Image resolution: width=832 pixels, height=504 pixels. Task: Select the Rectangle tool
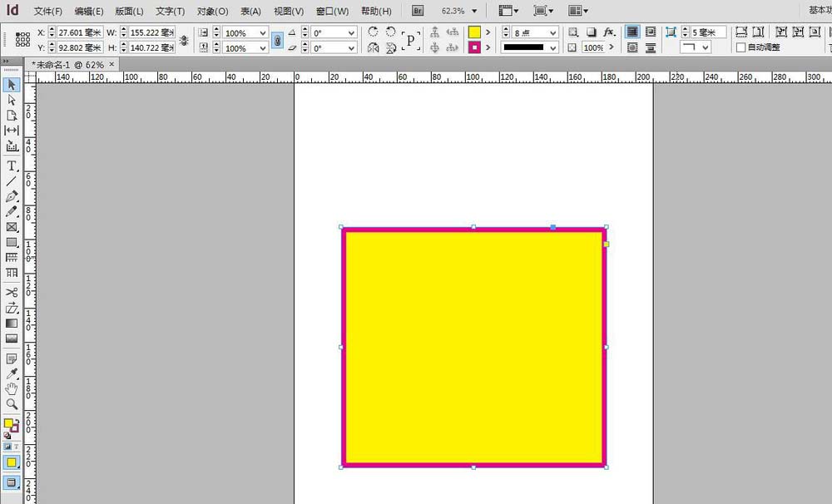point(12,243)
